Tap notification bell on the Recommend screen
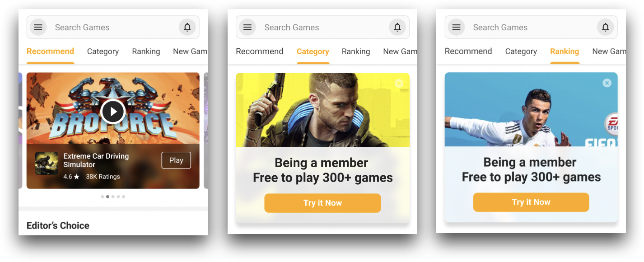The image size is (644, 262). (x=187, y=27)
